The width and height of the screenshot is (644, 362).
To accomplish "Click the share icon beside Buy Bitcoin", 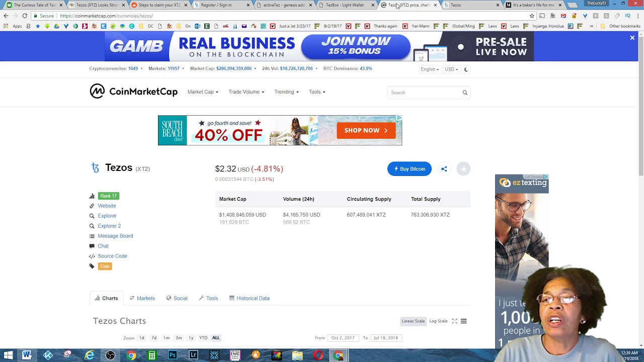I will (x=444, y=169).
